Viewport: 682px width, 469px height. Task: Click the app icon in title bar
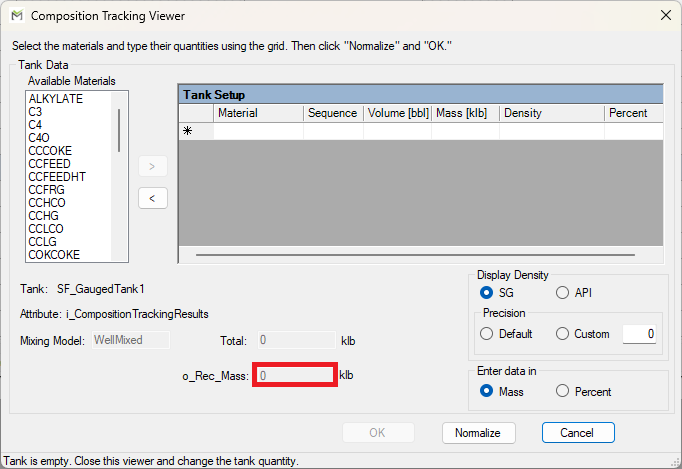15,16
